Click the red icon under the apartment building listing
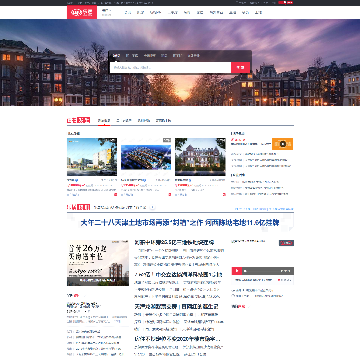Image resolution: width=360 pixels, height=360 pixels. tap(115, 194)
